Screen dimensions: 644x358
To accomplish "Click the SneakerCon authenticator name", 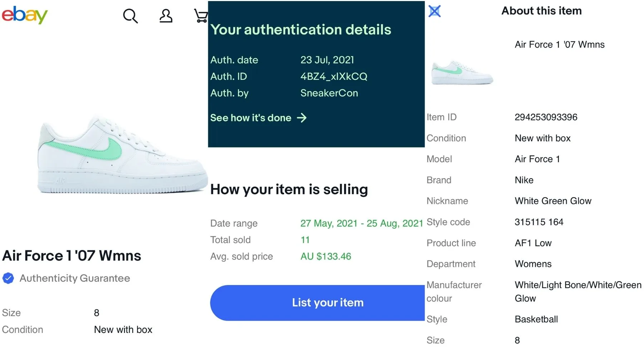I will (x=329, y=93).
